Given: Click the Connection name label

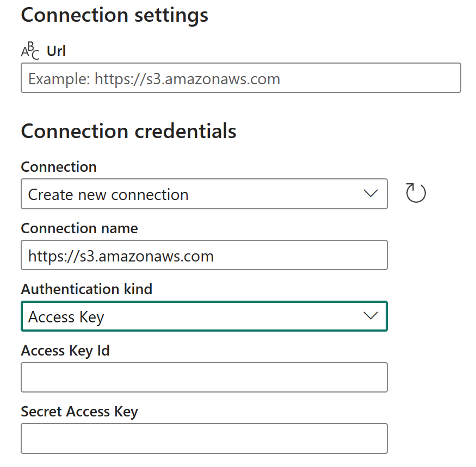Looking at the screenshot, I should 79,228.
